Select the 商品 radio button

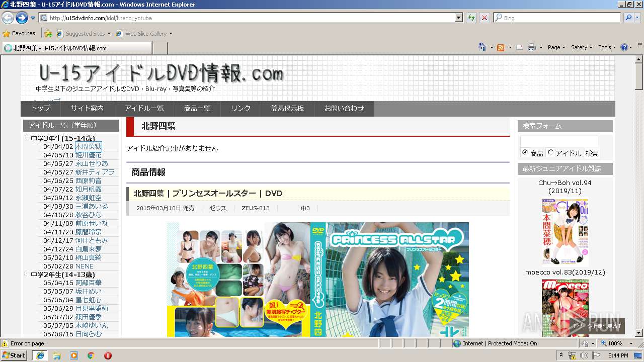pos(525,152)
